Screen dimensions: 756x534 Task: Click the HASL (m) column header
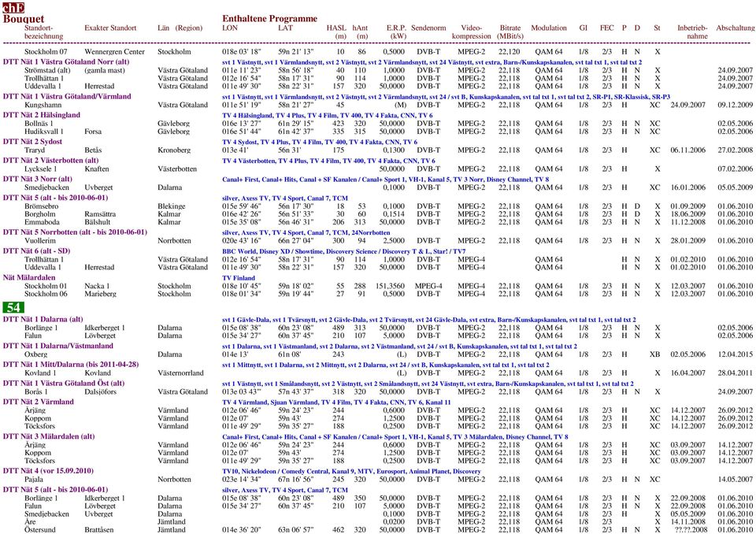click(x=336, y=32)
